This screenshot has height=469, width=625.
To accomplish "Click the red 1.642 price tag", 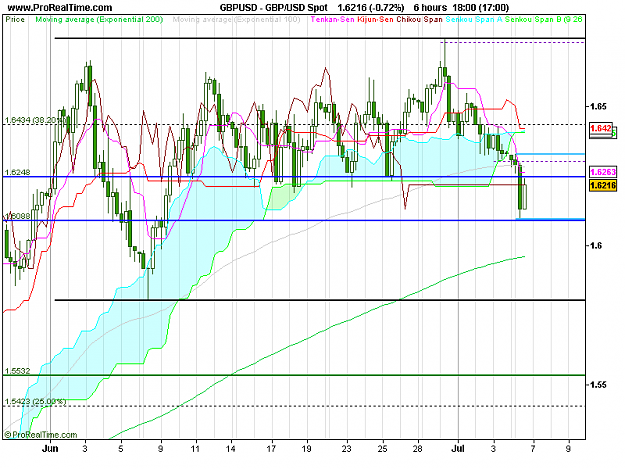I will pyautogui.click(x=601, y=128).
